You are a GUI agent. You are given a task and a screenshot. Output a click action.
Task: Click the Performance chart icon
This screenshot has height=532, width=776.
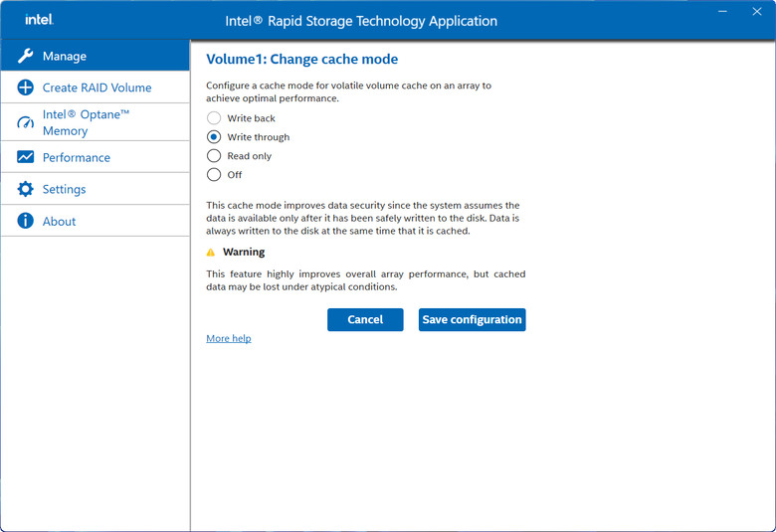[x=25, y=157]
